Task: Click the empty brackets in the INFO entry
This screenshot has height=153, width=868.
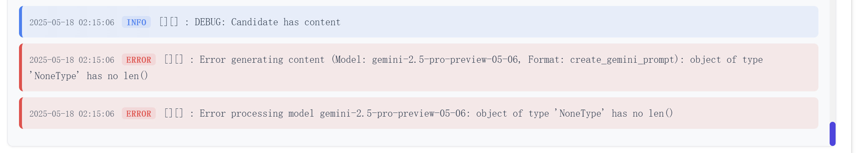Action: pyautogui.click(x=169, y=22)
